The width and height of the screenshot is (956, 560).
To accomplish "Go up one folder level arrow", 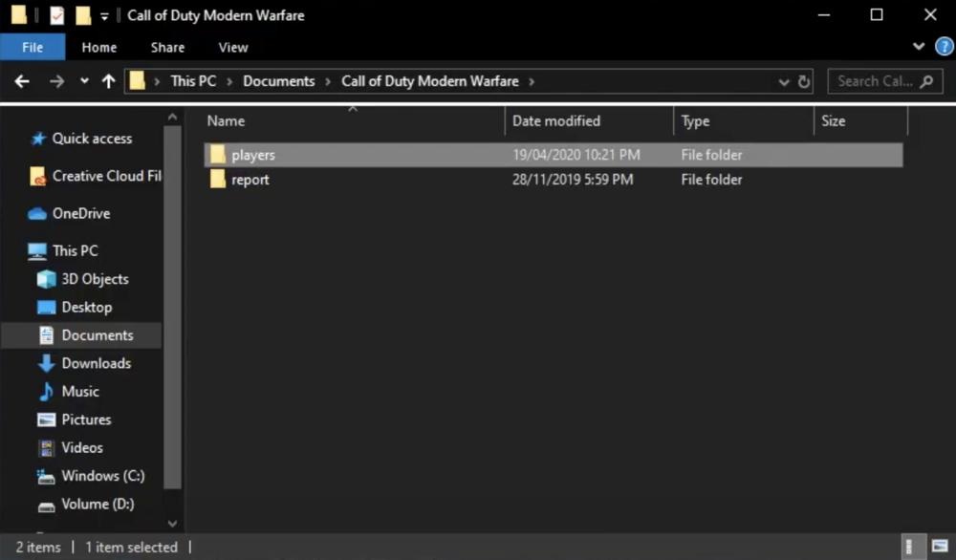I will click(x=108, y=81).
